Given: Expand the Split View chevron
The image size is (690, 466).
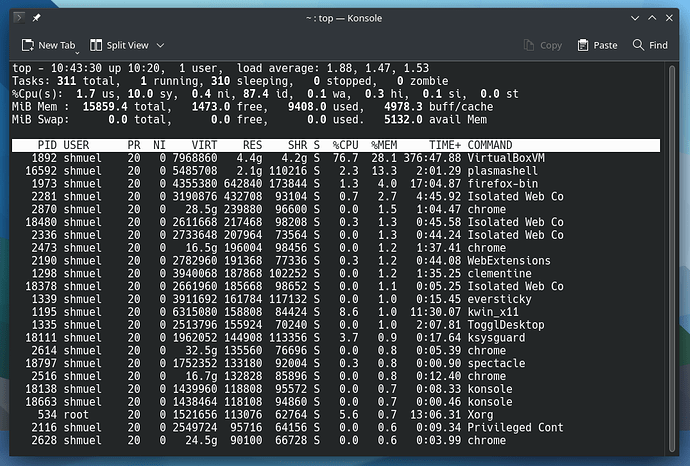Looking at the screenshot, I should point(161,45).
